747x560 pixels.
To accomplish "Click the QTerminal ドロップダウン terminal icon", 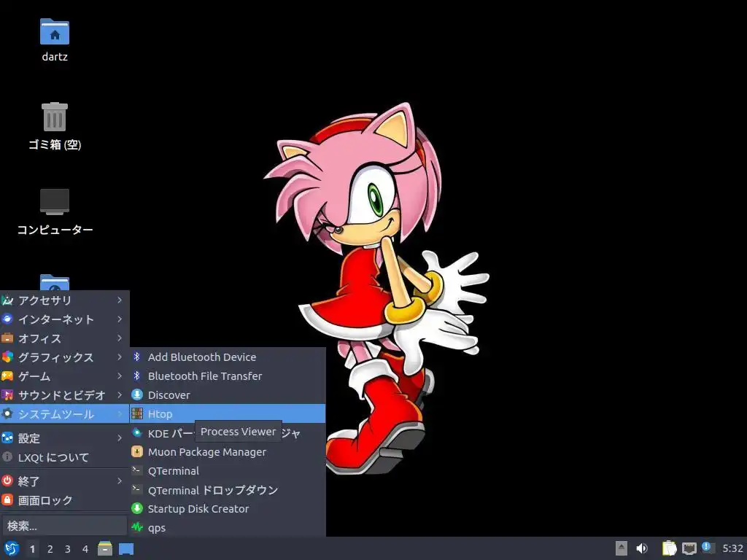I will click(x=137, y=489).
